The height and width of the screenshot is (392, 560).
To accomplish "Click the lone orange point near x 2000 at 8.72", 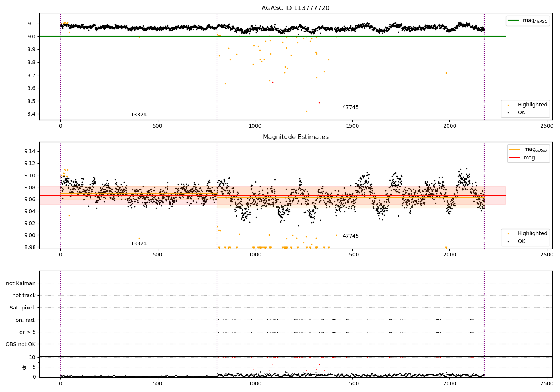I will pos(446,73).
